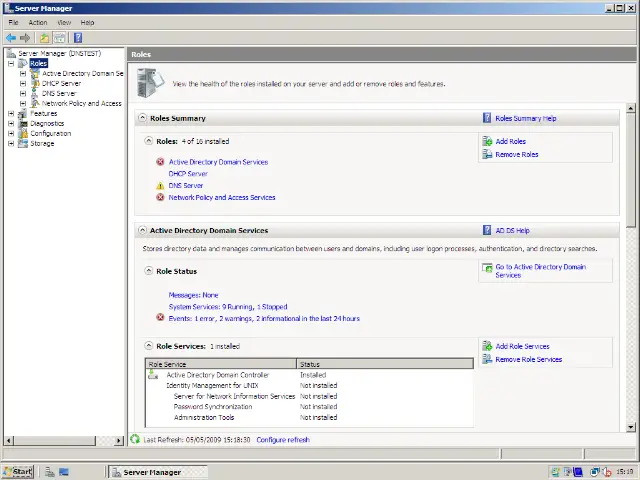Viewport: 640px width, 480px height.
Task: Click the vertical scrollbar down arrow
Action: [631, 427]
